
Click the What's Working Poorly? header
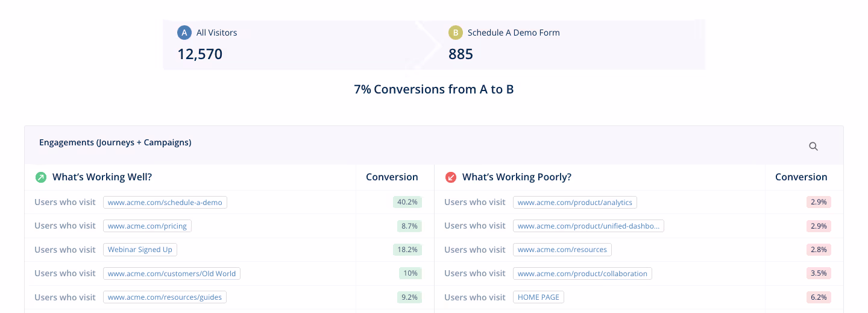click(517, 177)
